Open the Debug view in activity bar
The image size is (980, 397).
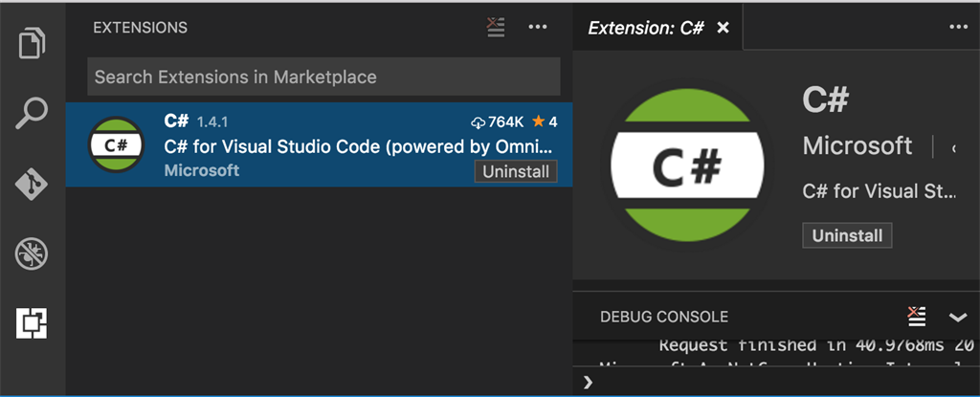(33, 254)
